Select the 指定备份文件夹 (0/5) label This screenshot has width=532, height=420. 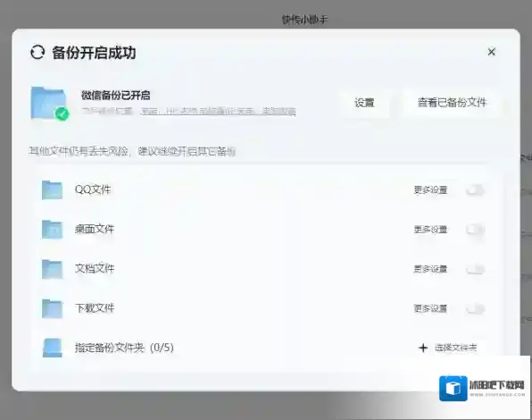coord(124,348)
